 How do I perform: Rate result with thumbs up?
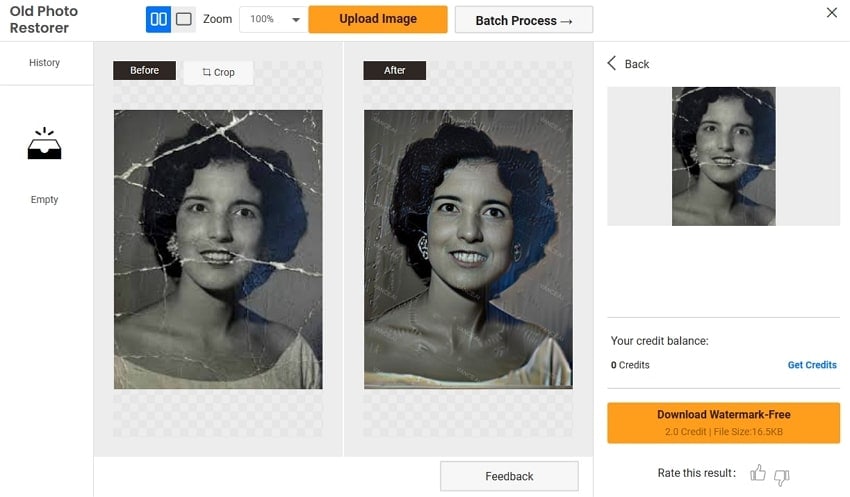point(758,474)
